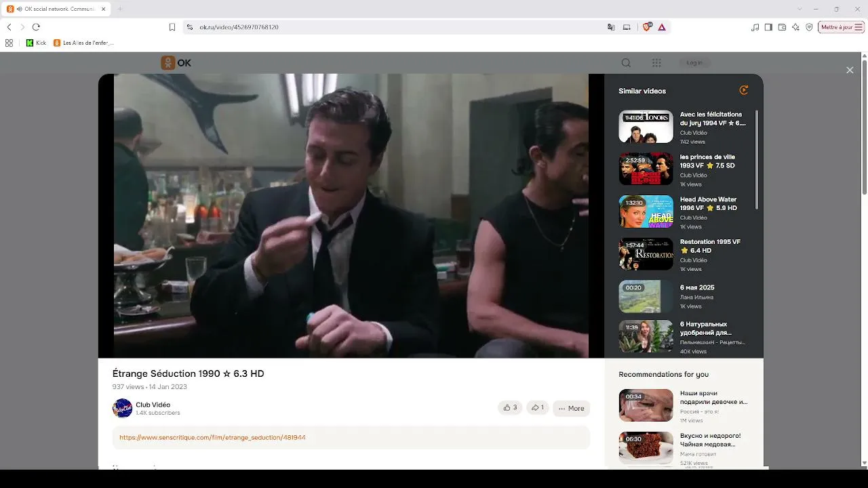The height and width of the screenshot is (488, 868).
Task: Open the tab-strip tab search chevron
Action: coord(800,9)
